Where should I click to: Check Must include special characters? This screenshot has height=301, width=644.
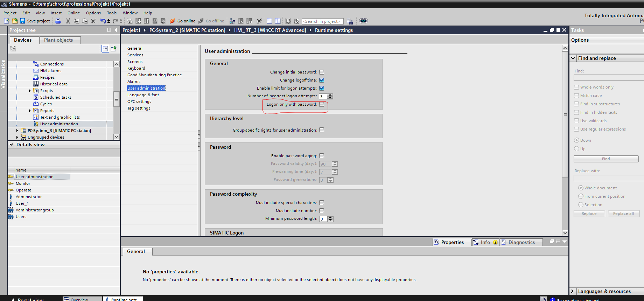322,203
